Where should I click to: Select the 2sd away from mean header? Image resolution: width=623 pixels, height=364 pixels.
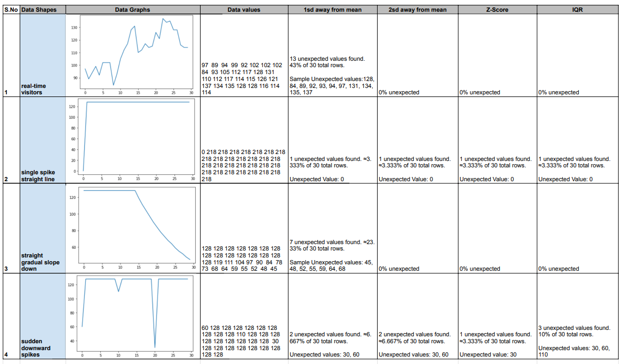(418, 10)
